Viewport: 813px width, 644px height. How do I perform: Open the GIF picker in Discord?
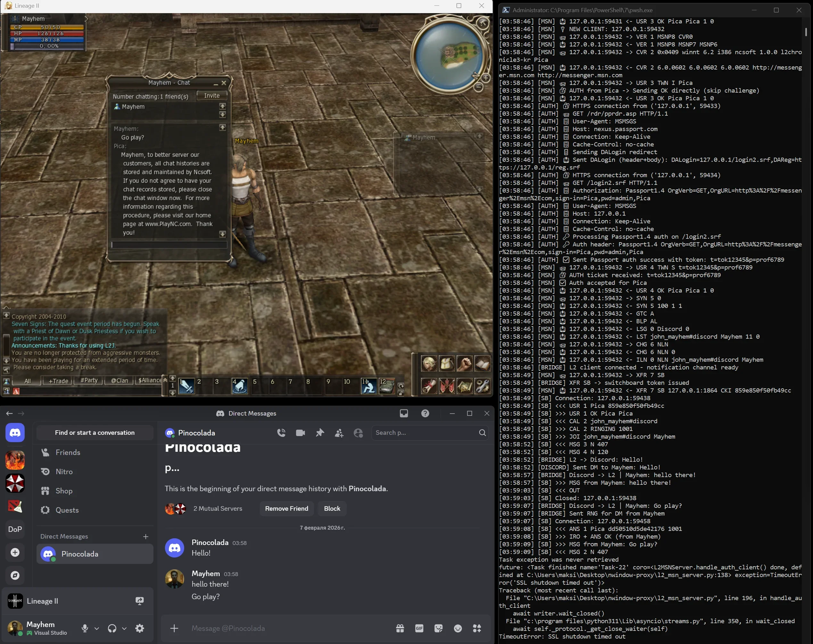(419, 628)
